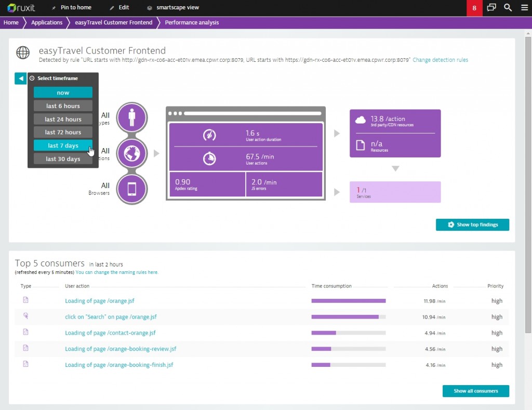Screen dimensions: 532x410
Task: Click the gear icon in Show top findings
Action: 451,224
